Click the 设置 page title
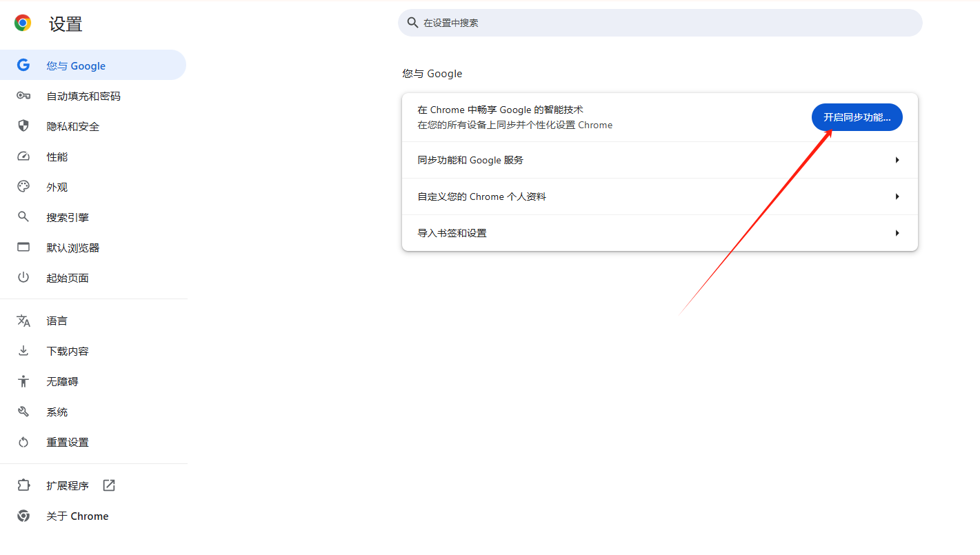Screen dimensions: 980x555 pos(66,24)
